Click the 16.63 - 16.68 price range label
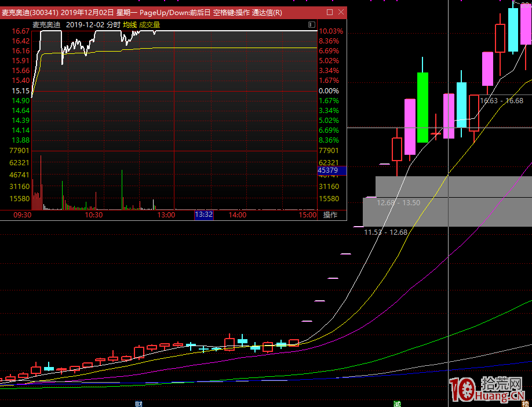532x407 pixels. (x=502, y=101)
